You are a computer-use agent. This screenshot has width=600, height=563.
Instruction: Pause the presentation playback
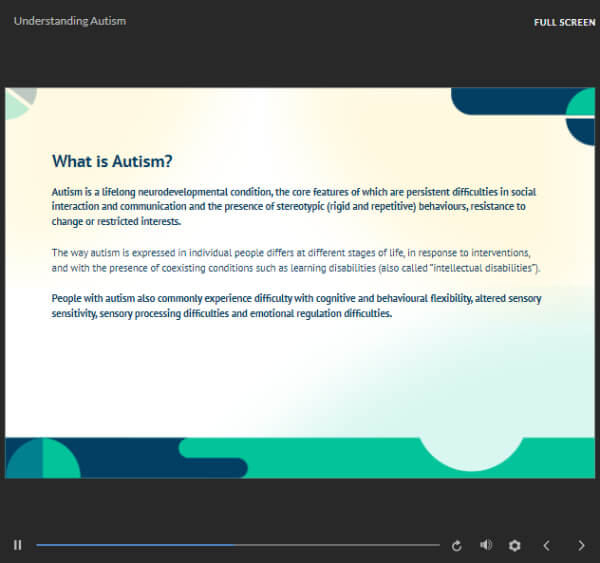(x=17, y=545)
